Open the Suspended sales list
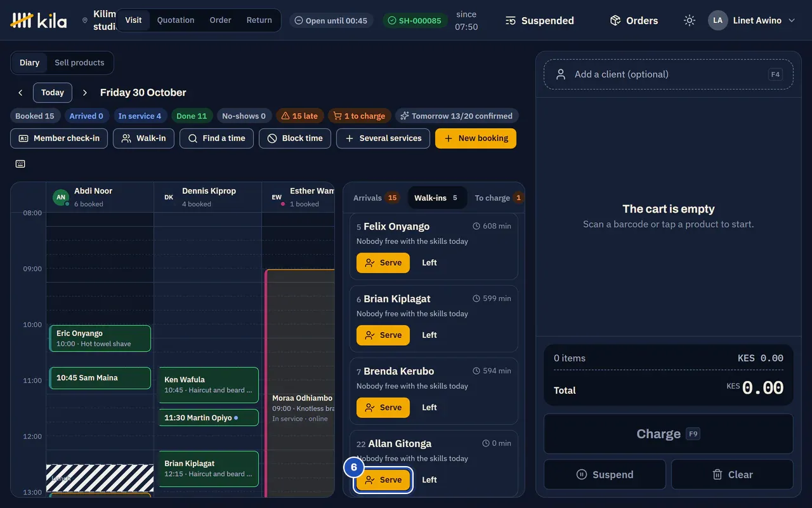 coord(540,20)
